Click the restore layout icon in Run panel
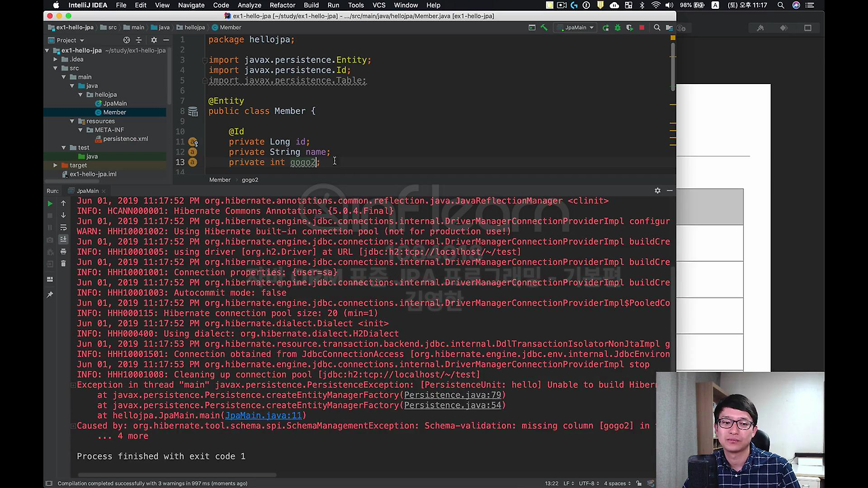The height and width of the screenshot is (488, 868). click(x=50, y=279)
